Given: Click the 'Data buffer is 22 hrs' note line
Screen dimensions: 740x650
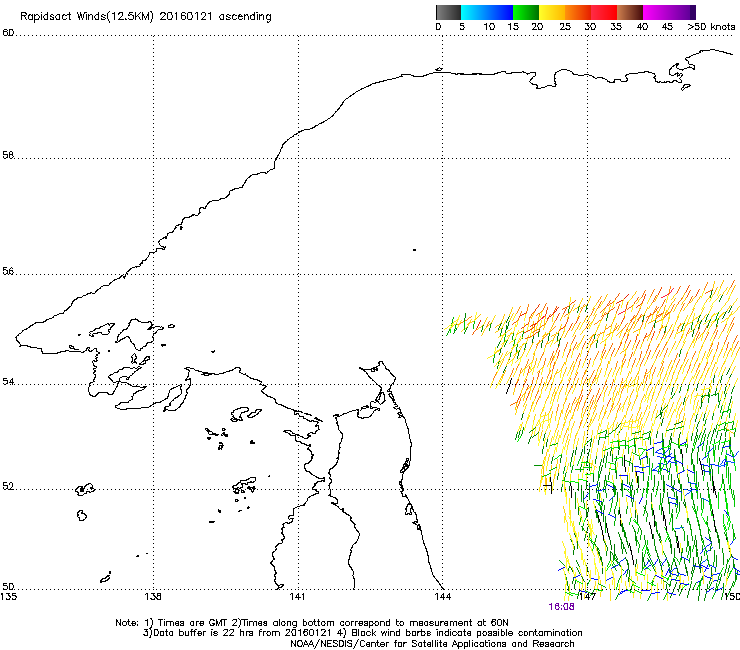Looking at the screenshot, I should pos(362,633).
